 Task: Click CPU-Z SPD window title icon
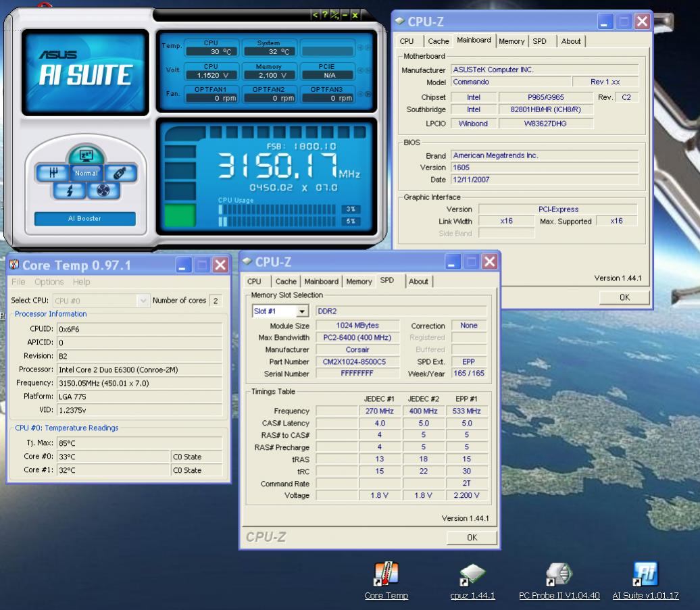247,261
